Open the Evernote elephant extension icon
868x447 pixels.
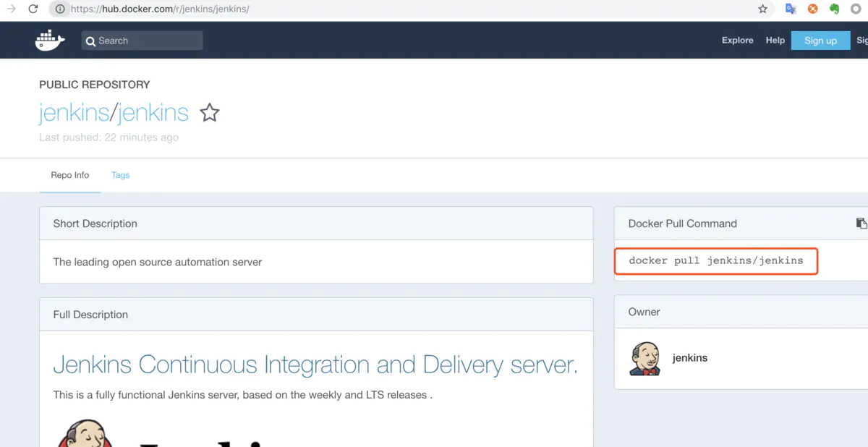834,9
